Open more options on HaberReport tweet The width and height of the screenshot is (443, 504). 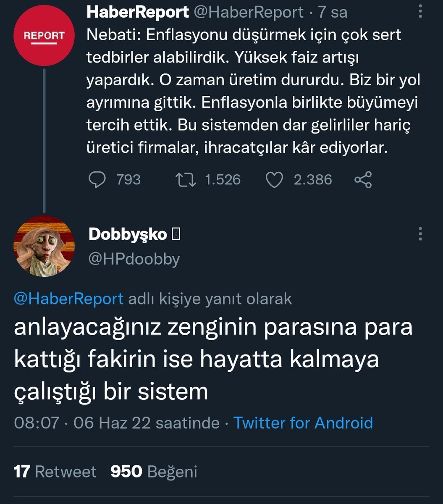[x=420, y=12]
